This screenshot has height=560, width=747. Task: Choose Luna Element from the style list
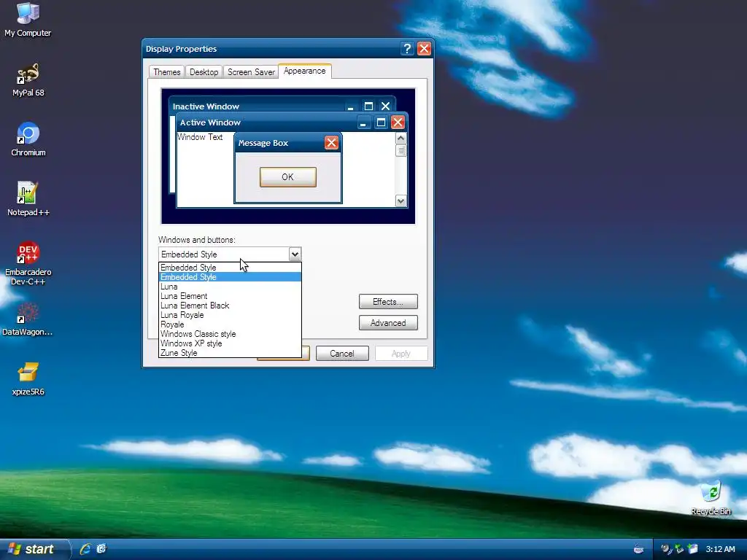[x=230, y=296]
